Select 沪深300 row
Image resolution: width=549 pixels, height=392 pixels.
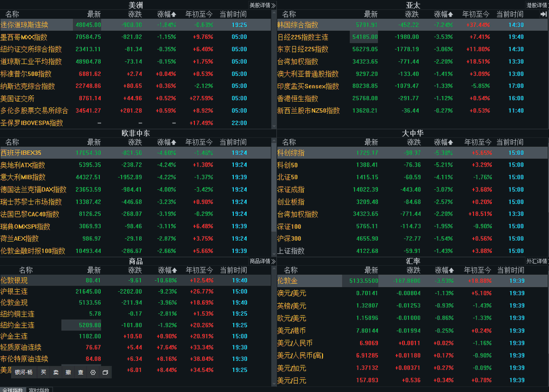pyautogui.click(x=412, y=238)
